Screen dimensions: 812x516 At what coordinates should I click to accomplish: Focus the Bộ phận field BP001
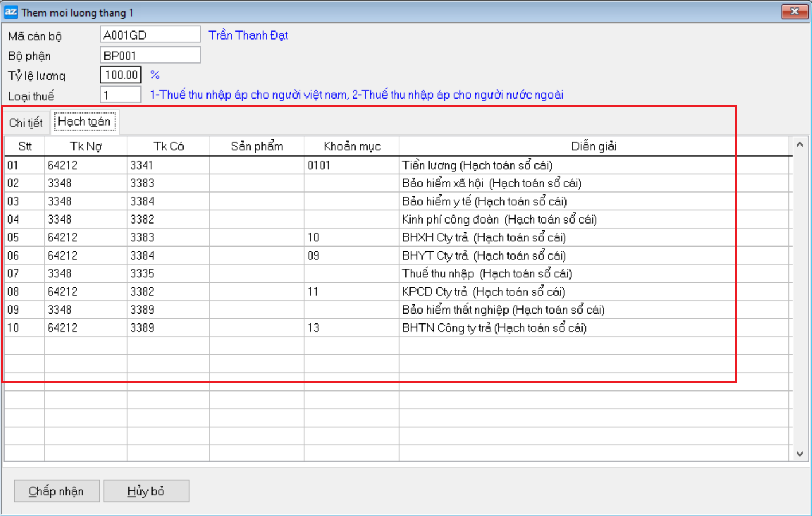[x=150, y=56]
